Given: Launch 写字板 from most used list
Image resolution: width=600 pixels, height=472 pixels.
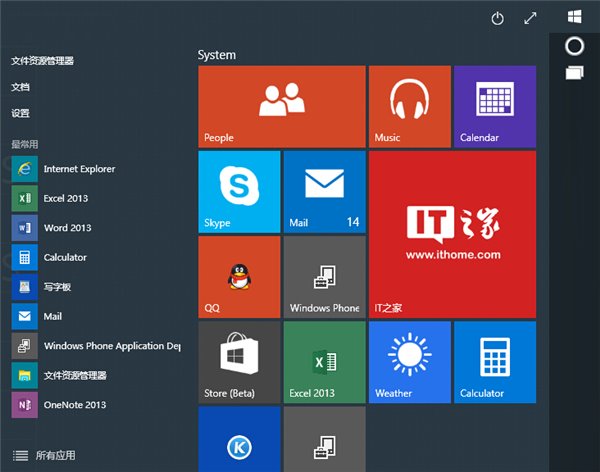Looking at the screenshot, I should pos(96,287).
